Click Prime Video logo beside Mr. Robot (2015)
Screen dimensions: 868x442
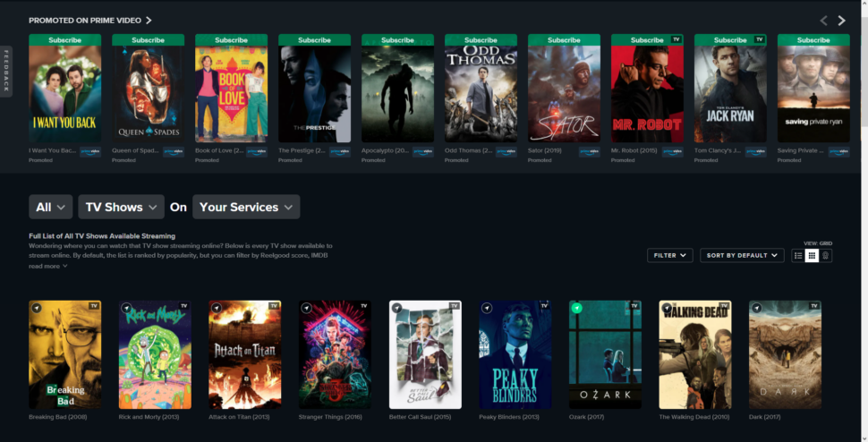tap(673, 151)
